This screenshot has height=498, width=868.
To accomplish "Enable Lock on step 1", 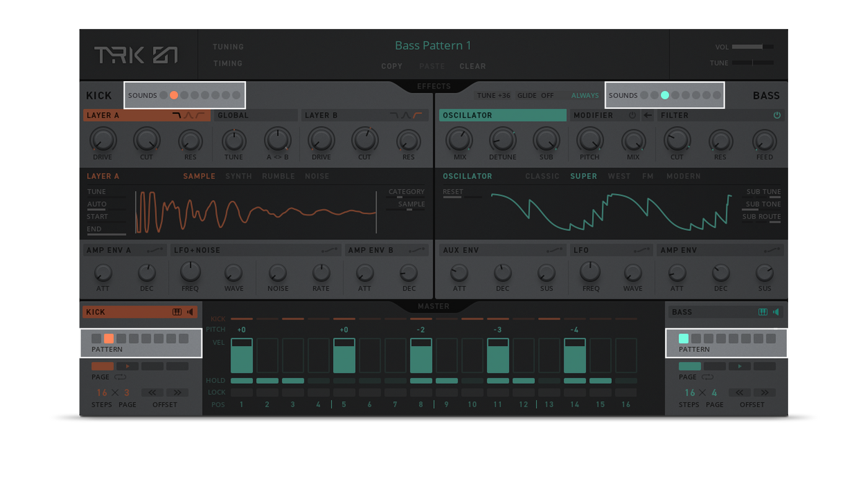I will [x=242, y=392].
